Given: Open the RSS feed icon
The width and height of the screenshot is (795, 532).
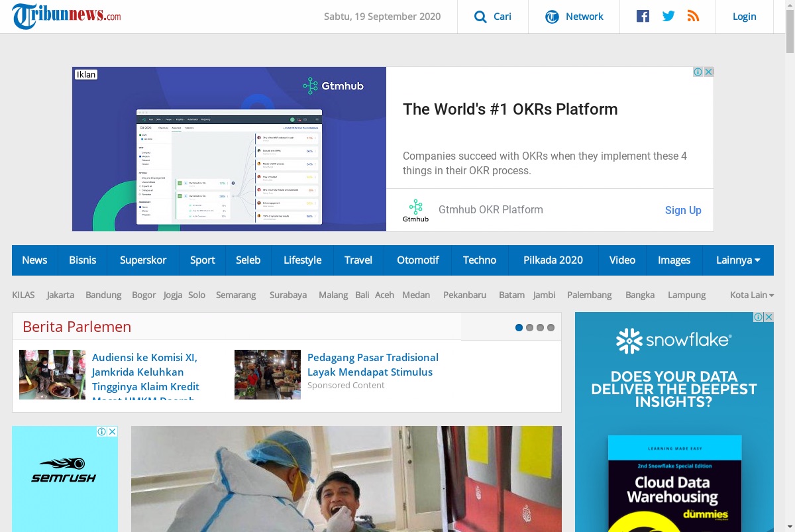Looking at the screenshot, I should point(694,16).
